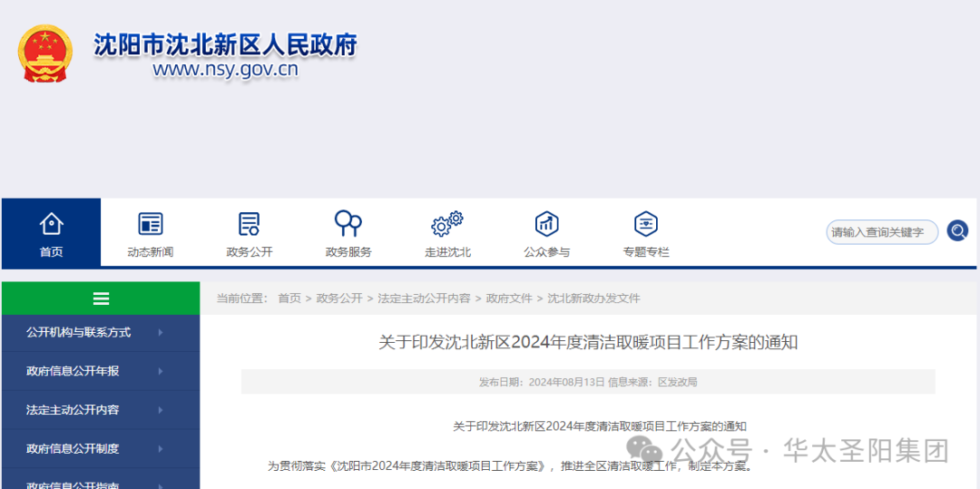This screenshot has width=980, height=489.
Task: Click breadcrumb link 政务公开
Action: click(339, 298)
